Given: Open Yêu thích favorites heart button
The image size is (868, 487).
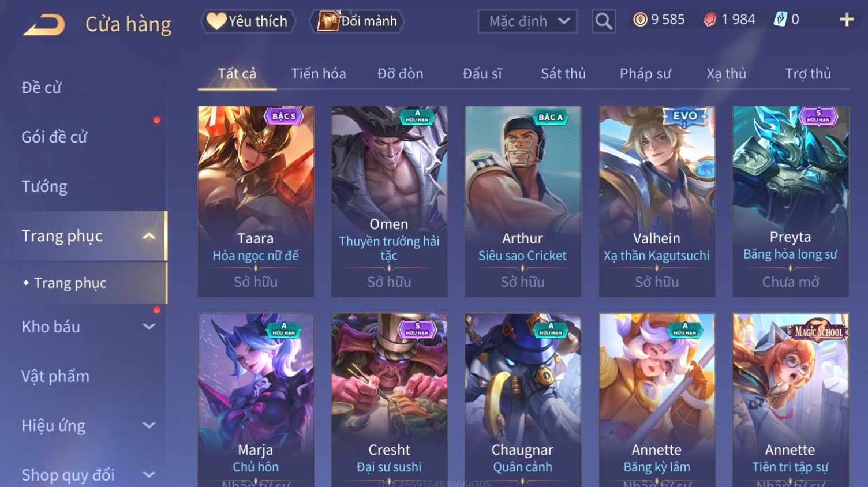Looking at the screenshot, I should 248,21.
